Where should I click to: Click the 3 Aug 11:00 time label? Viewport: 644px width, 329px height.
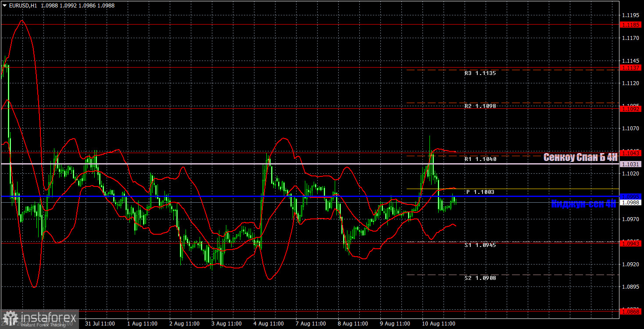click(227, 323)
